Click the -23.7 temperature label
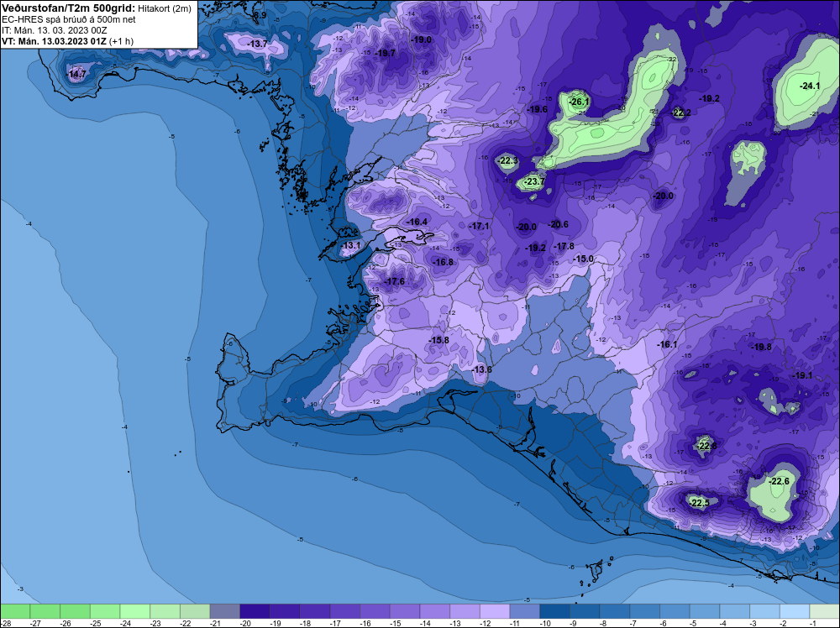Screen dimensions: 840x628 [534, 182]
